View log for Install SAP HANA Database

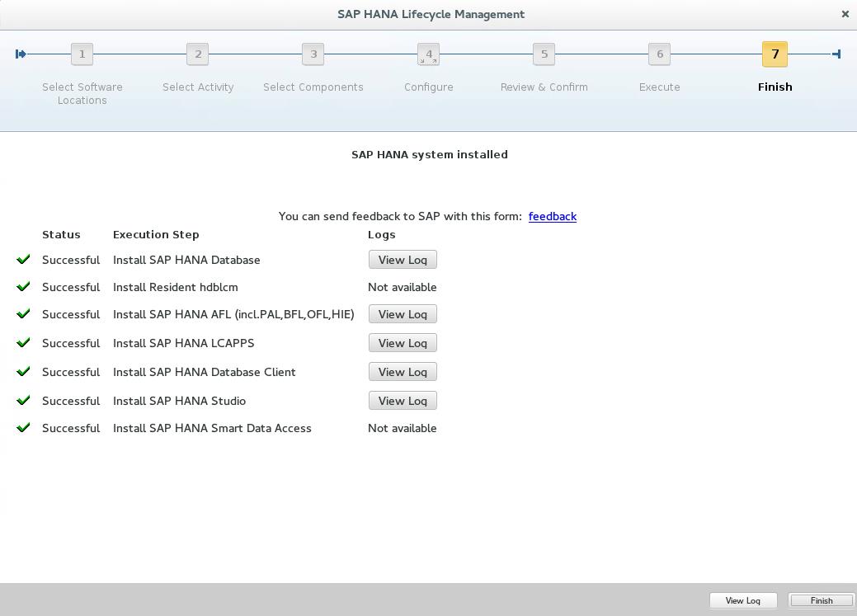(x=403, y=259)
